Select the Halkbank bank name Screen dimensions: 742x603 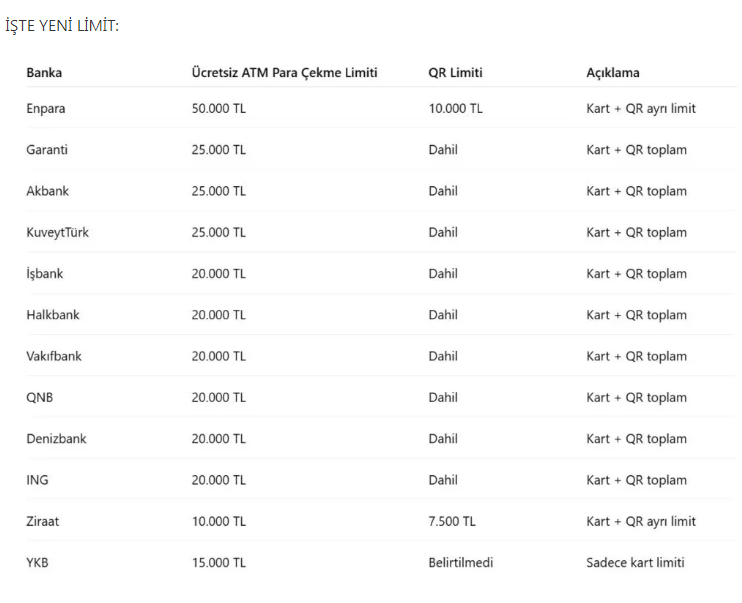(x=53, y=315)
